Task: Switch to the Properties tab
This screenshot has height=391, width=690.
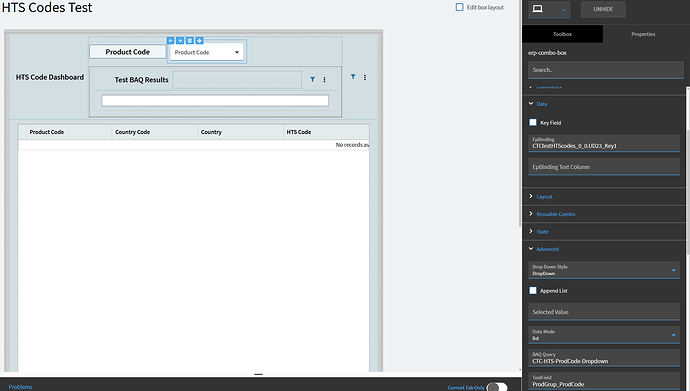Action: click(x=643, y=34)
